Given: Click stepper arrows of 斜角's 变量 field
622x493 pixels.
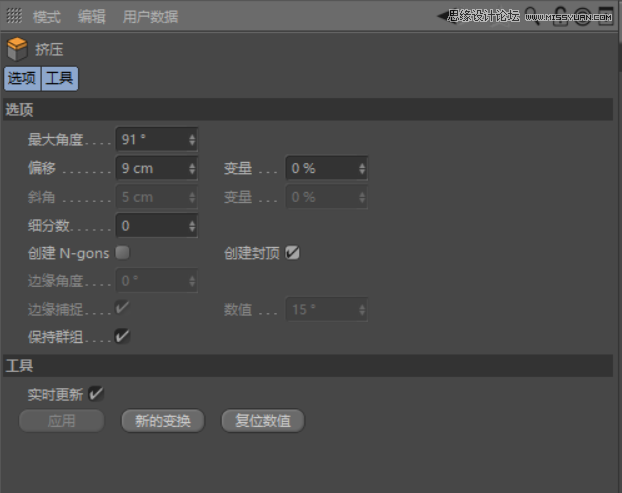Looking at the screenshot, I should coord(362,197).
